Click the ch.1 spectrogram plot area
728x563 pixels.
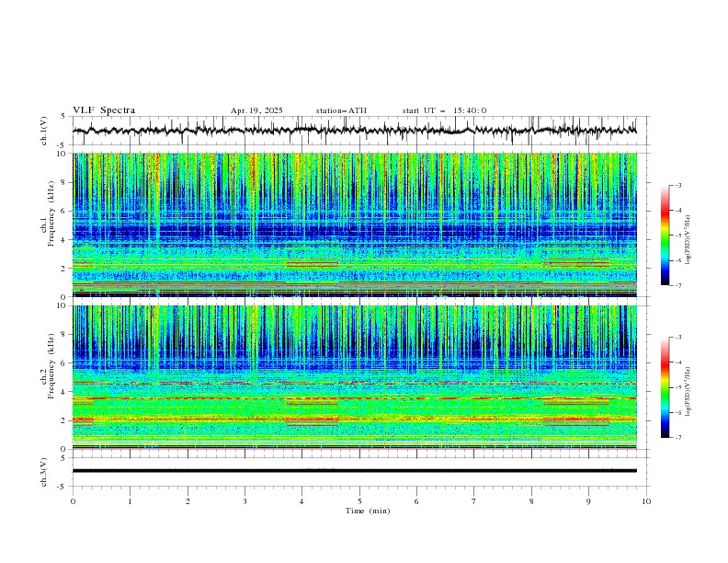point(355,224)
